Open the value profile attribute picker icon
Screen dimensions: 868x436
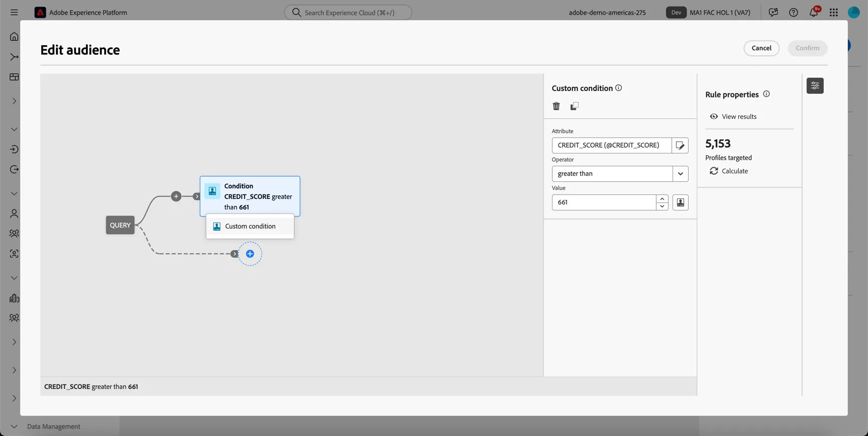(x=681, y=202)
